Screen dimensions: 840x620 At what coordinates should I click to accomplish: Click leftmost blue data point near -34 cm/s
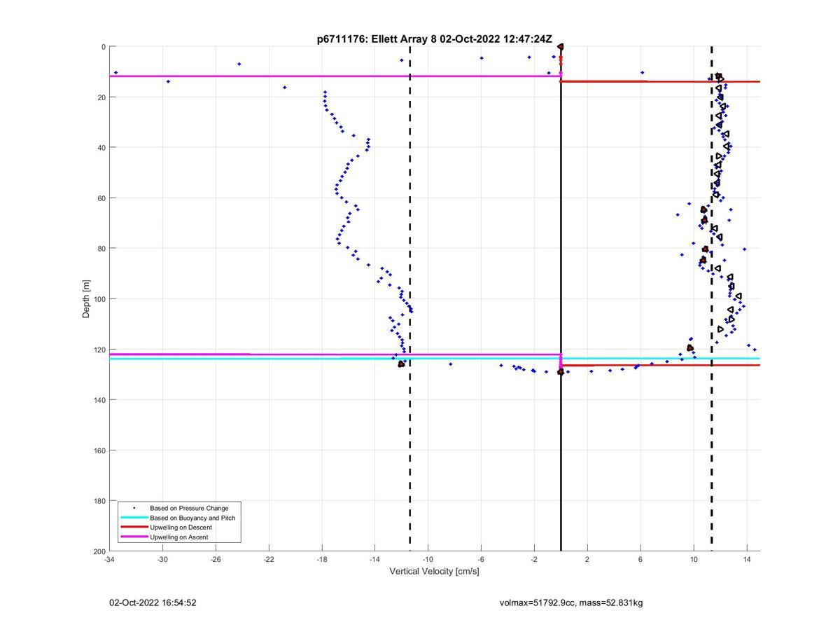point(115,73)
